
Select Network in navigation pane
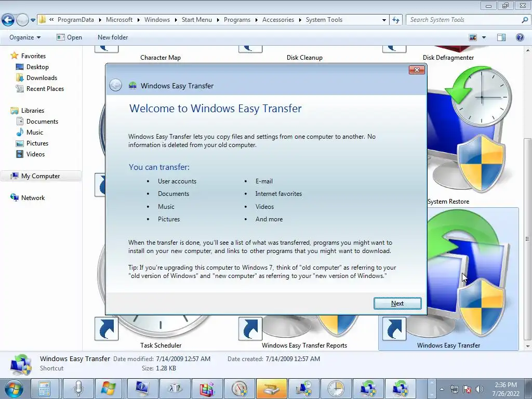pos(33,198)
